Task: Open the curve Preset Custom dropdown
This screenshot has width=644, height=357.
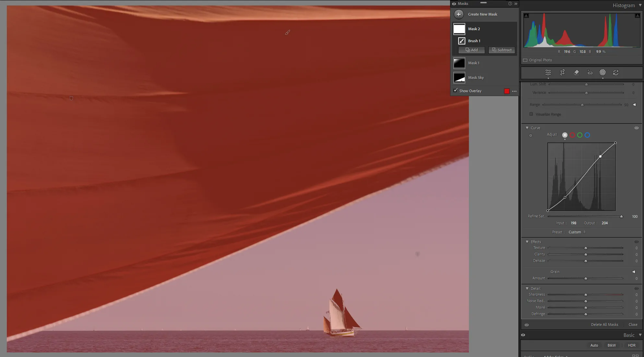Action: [577, 232]
